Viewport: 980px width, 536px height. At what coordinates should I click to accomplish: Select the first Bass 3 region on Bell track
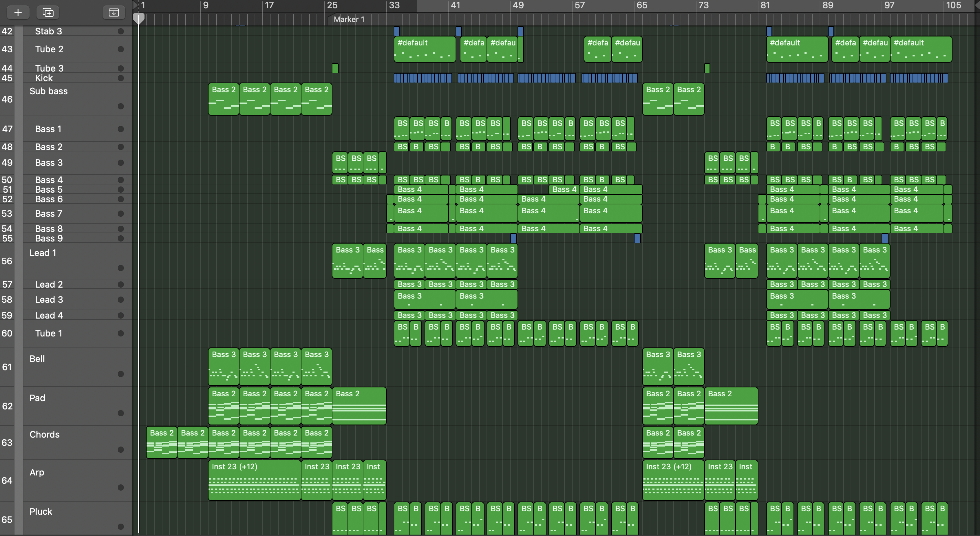223,367
